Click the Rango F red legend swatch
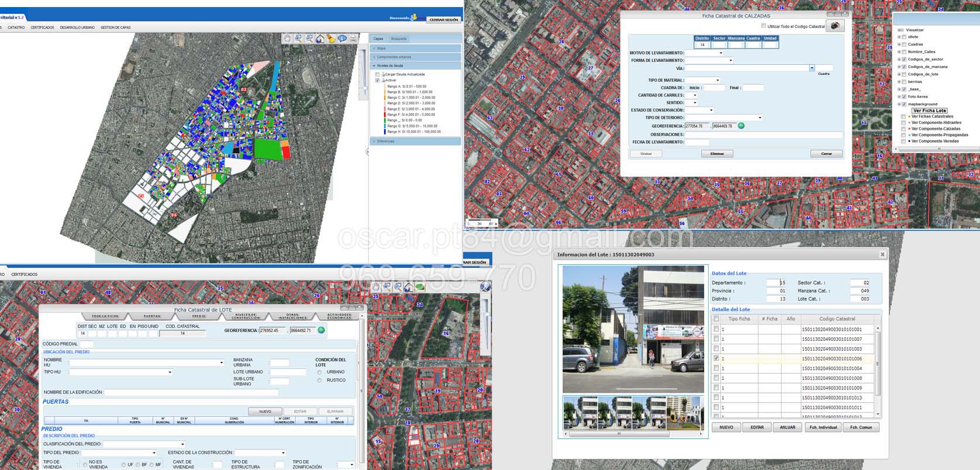This screenshot has width=980, height=470. coord(385,115)
